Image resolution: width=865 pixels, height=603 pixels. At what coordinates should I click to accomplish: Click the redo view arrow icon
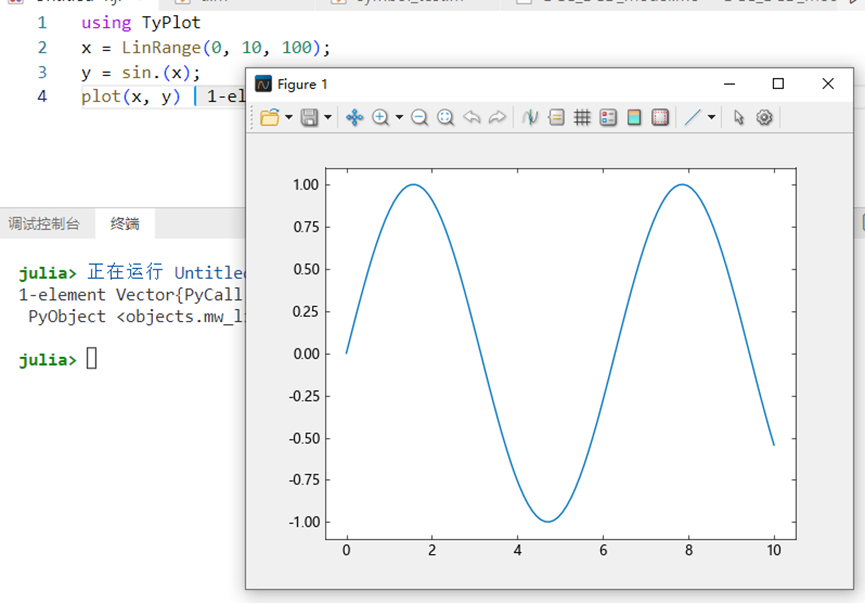(x=497, y=117)
